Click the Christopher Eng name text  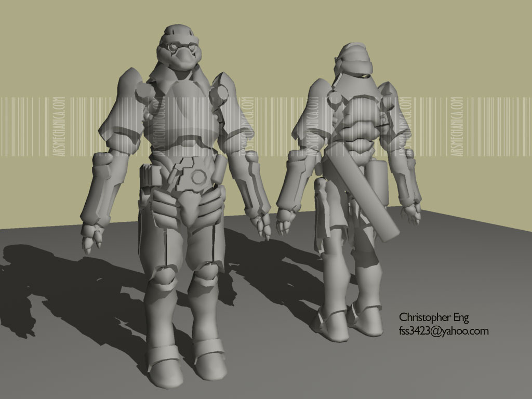coord(434,317)
